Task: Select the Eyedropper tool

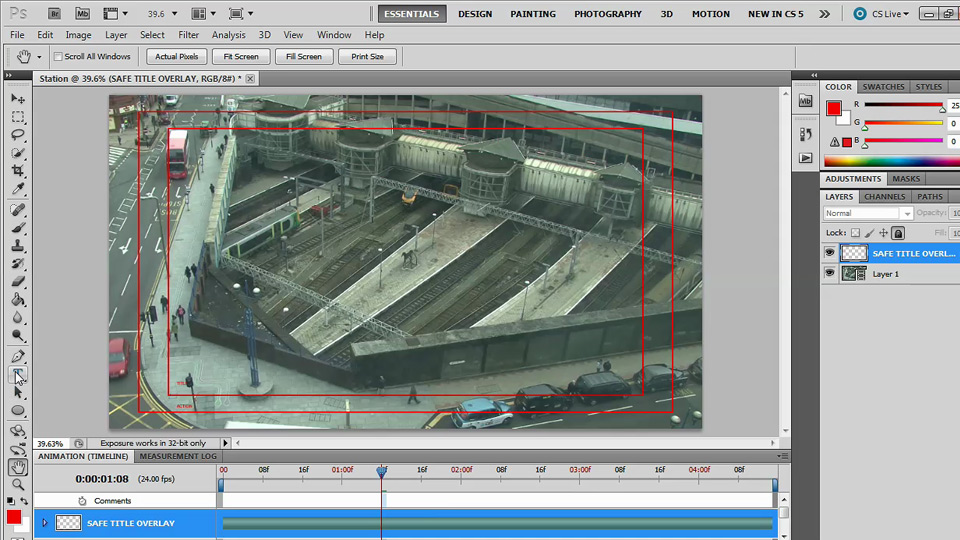Action: click(x=18, y=189)
